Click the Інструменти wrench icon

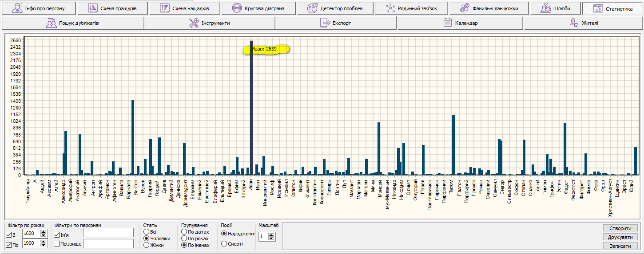pyautogui.click(x=194, y=23)
